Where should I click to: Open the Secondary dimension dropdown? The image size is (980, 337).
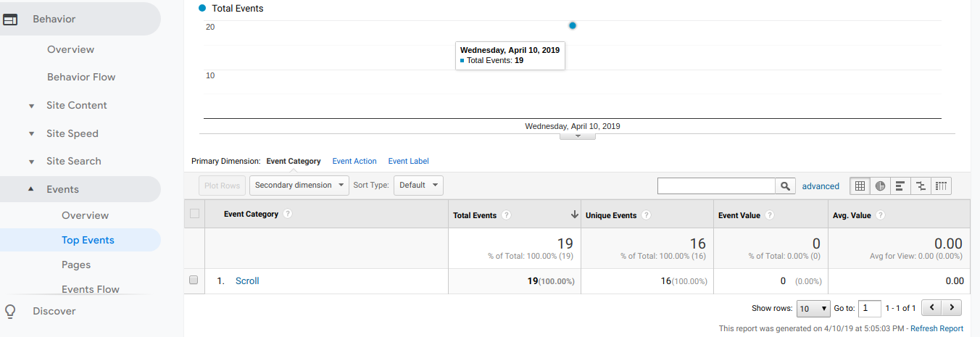coord(299,185)
